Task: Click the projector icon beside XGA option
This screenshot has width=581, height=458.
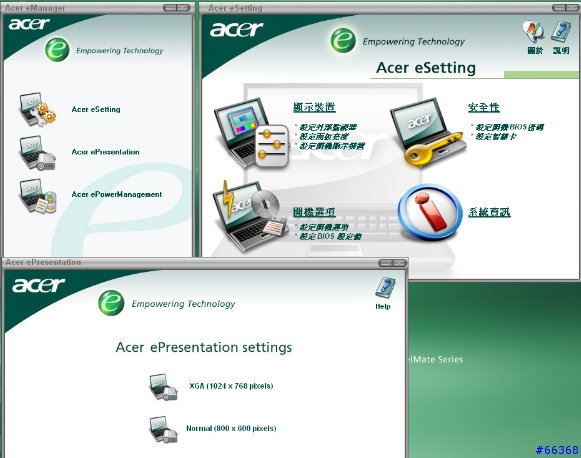Action: [x=163, y=387]
